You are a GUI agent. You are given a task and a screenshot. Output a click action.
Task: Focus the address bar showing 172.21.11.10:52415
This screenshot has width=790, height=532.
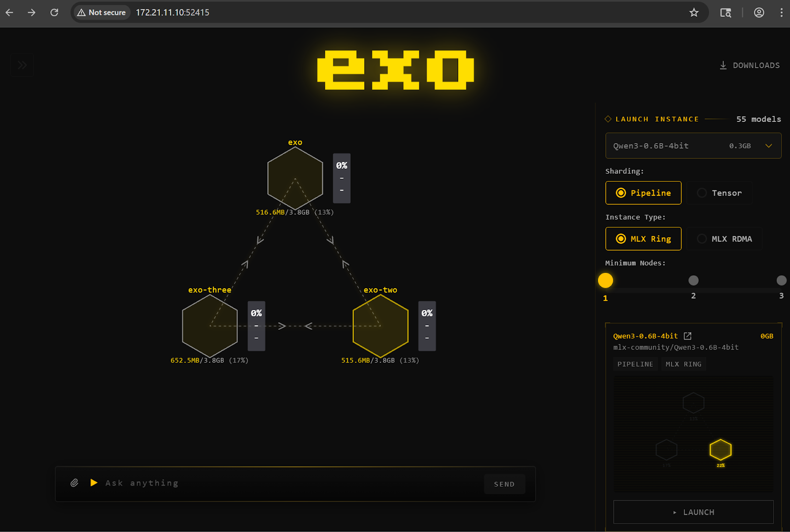click(x=173, y=12)
